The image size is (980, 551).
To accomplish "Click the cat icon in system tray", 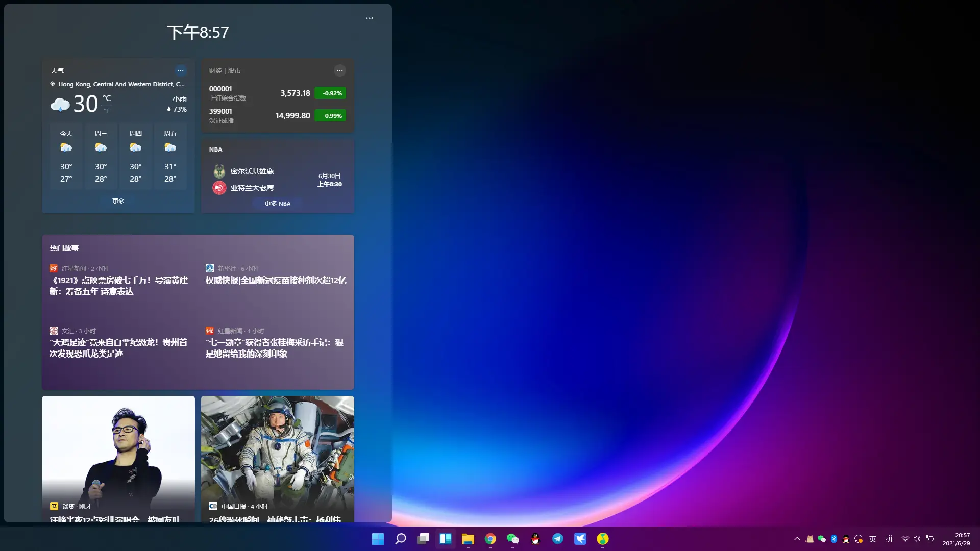I will pyautogui.click(x=810, y=539).
